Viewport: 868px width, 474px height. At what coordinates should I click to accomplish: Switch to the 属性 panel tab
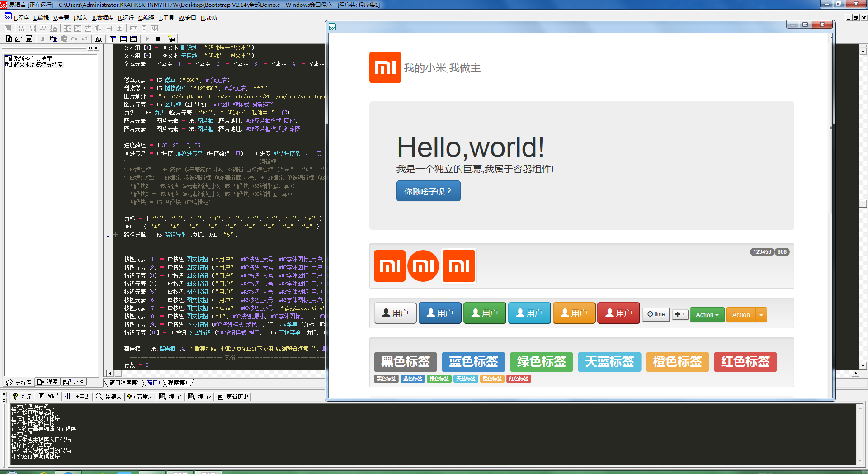pos(74,382)
